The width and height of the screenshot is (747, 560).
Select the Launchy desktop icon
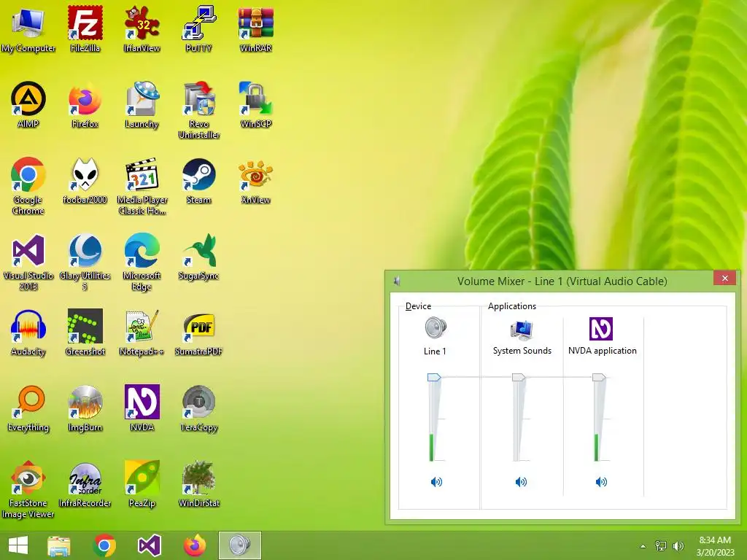pyautogui.click(x=142, y=105)
